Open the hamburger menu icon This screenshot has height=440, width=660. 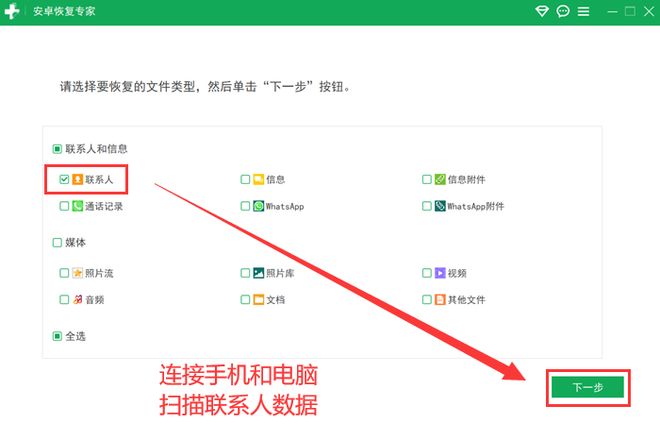pyautogui.click(x=583, y=11)
